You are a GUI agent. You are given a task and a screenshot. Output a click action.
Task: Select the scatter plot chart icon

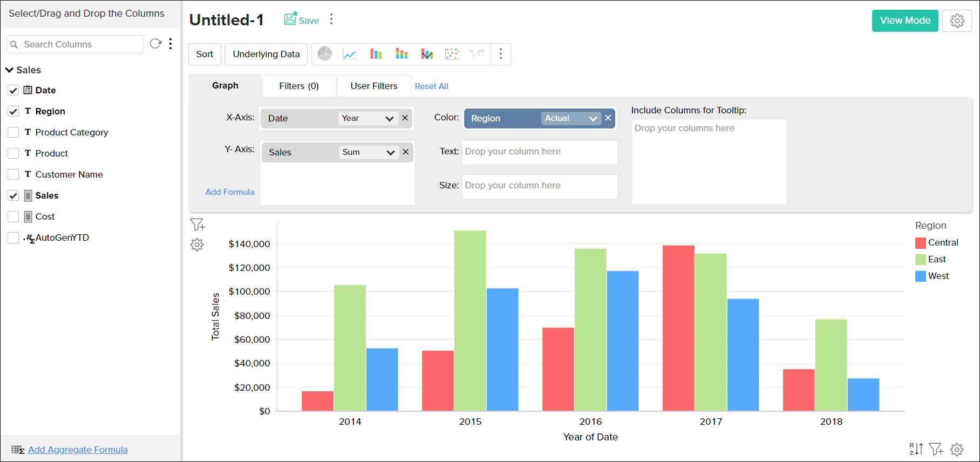[x=452, y=54]
